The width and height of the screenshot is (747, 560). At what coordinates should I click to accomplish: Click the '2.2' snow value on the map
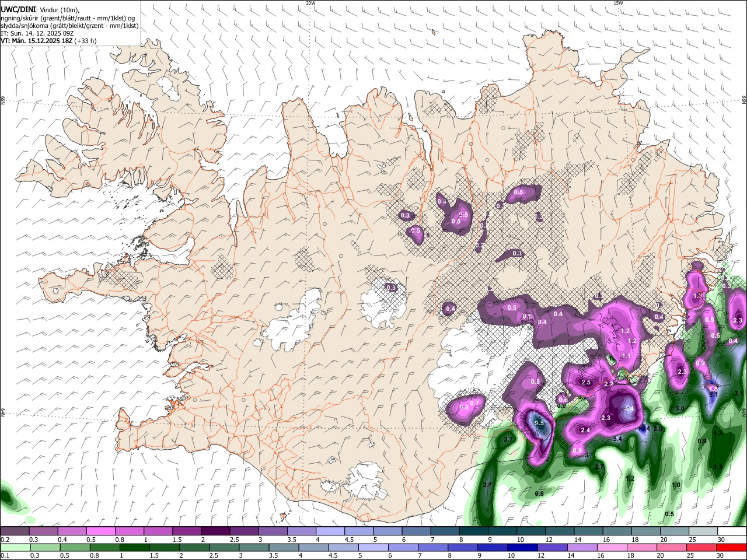coord(609,384)
